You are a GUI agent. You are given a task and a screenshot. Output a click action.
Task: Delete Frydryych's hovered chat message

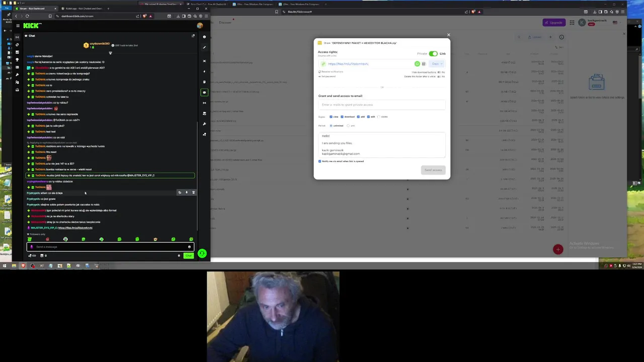click(193, 193)
